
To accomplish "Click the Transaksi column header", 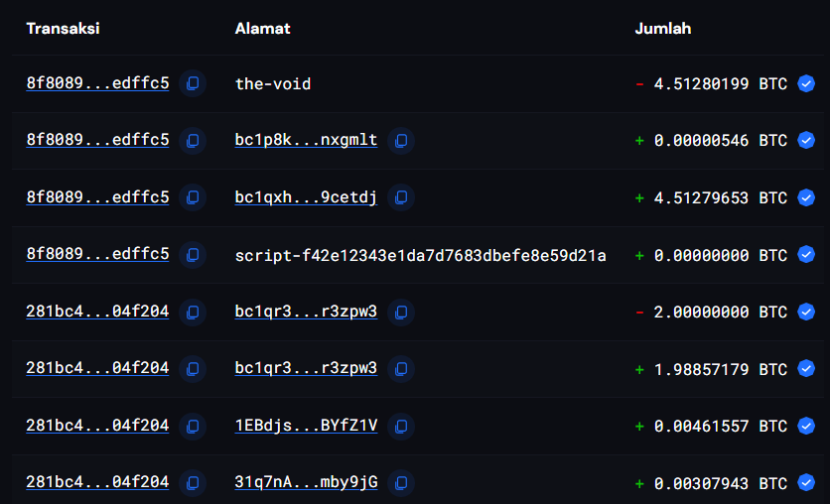I will point(63,29).
